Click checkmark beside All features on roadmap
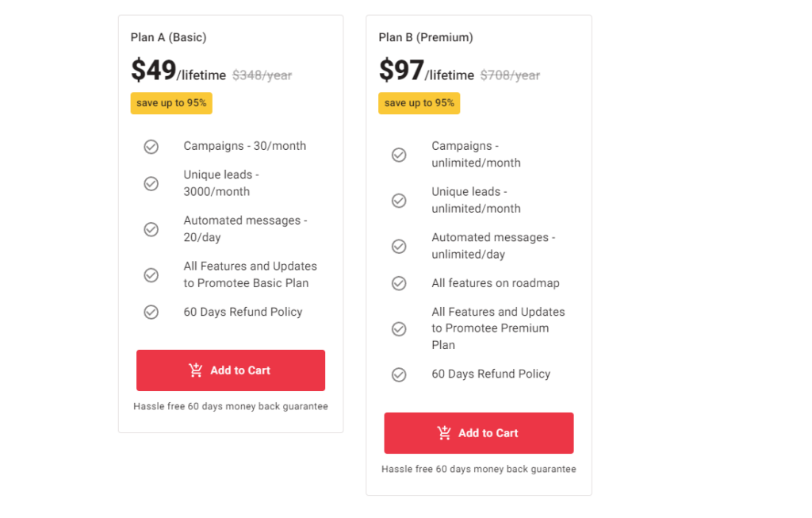Viewport: 812px width, 518px height. point(399,283)
